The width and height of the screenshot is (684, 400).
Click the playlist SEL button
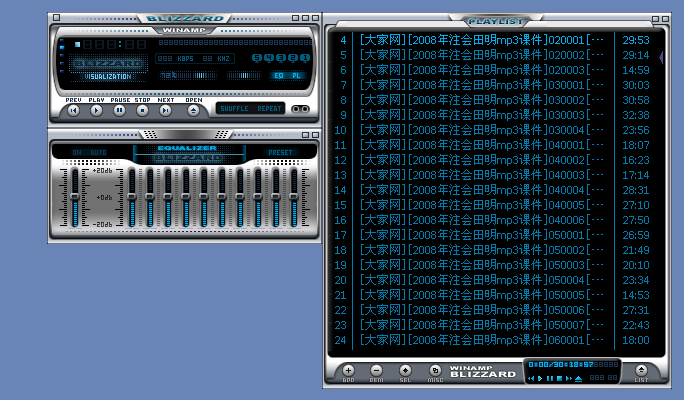pos(405,371)
